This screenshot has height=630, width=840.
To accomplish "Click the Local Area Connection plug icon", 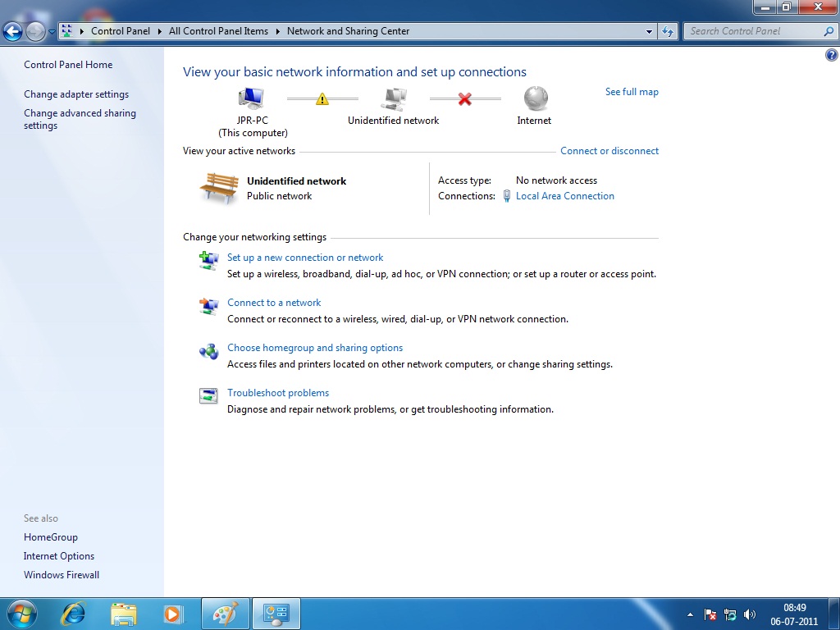I will pyautogui.click(x=507, y=196).
